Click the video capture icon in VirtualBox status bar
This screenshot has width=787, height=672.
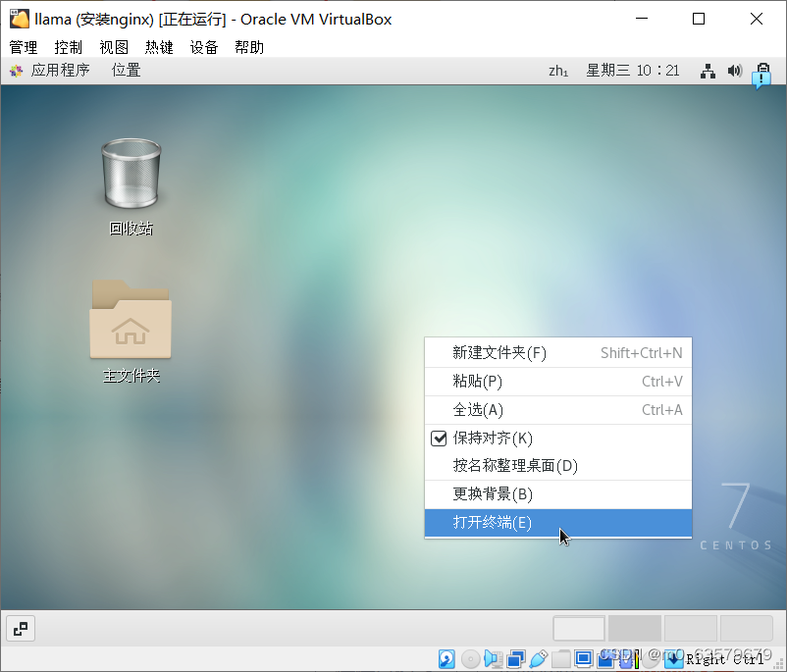point(605,658)
